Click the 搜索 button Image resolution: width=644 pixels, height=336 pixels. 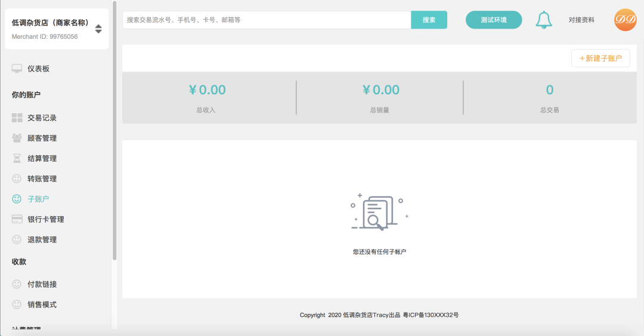[429, 20]
